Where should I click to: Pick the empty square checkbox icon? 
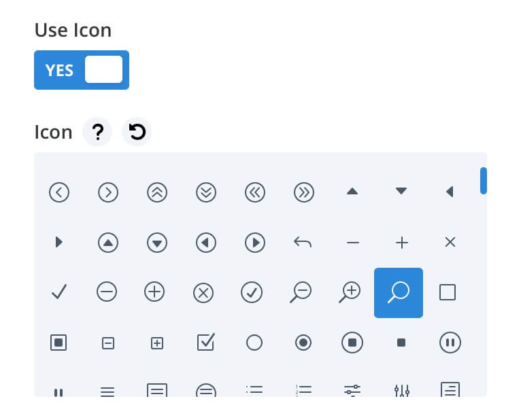click(x=448, y=292)
